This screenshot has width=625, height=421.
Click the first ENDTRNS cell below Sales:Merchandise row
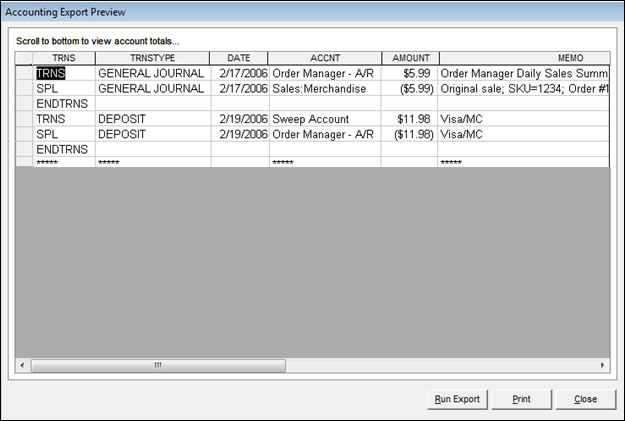pos(64,104)
